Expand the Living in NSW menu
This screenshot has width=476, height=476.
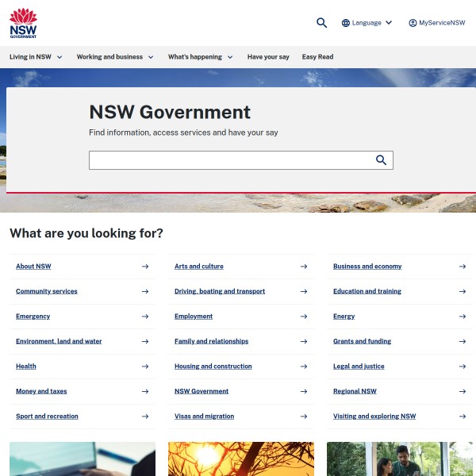(x=36, y=57)
